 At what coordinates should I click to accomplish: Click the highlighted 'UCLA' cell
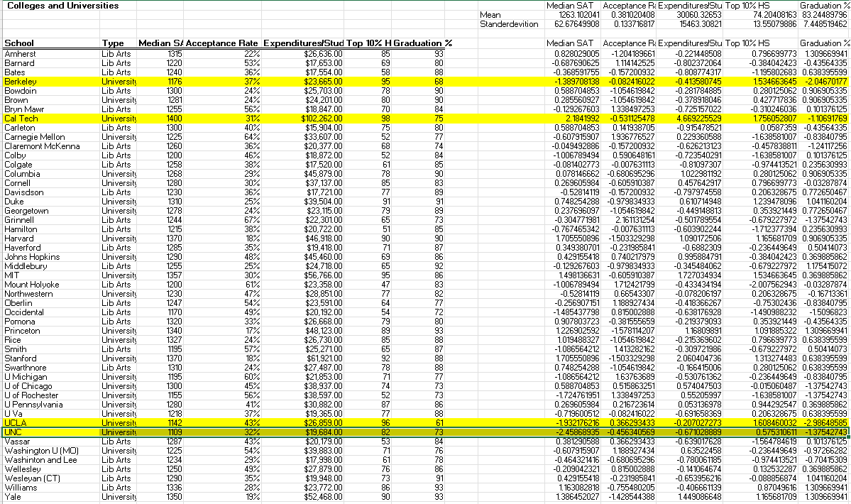15,422
